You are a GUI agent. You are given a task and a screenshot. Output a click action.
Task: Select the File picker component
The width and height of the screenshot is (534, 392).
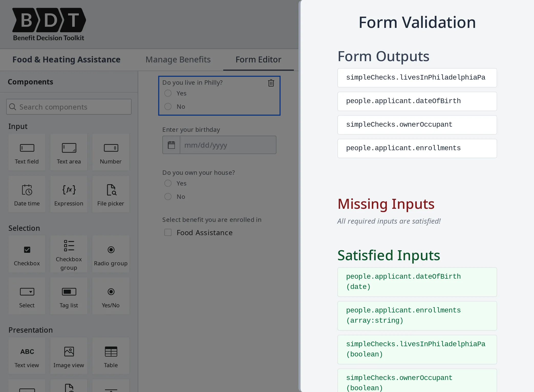tap(111, 194)
